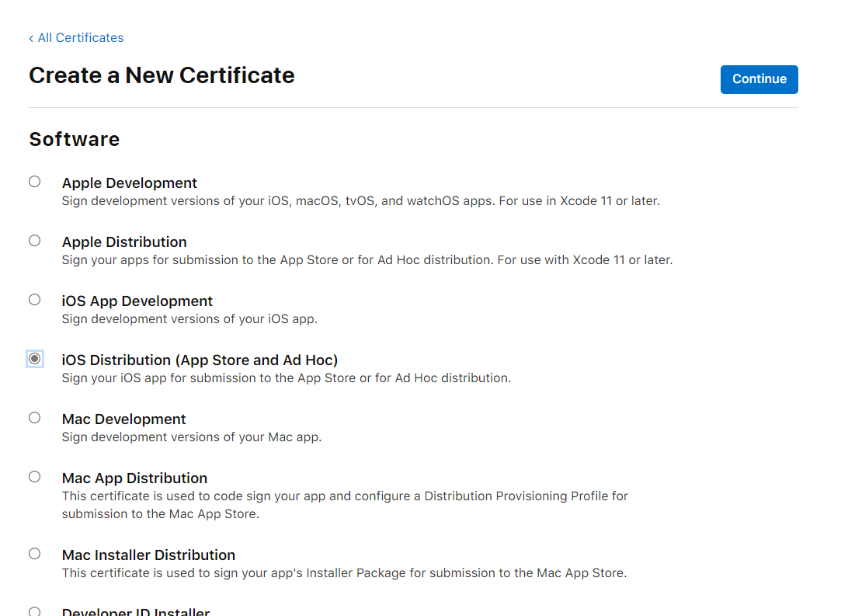
Task: Click the Software section heading
Action: coord(75,139)
